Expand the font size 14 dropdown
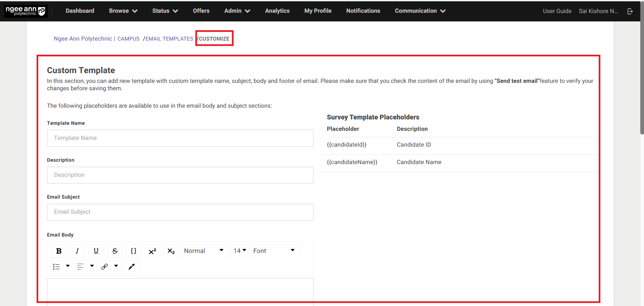This screenshot has height=306, width=644. coord(240,251)
